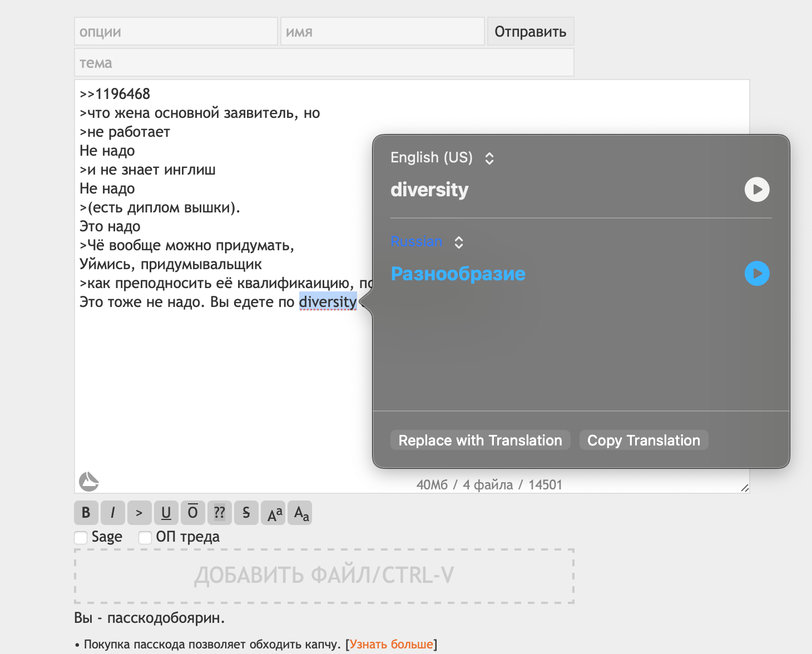This screenshot has width=812, height=654.
Task: Apply italic formatting with the I button
Action: pos(113,513)
